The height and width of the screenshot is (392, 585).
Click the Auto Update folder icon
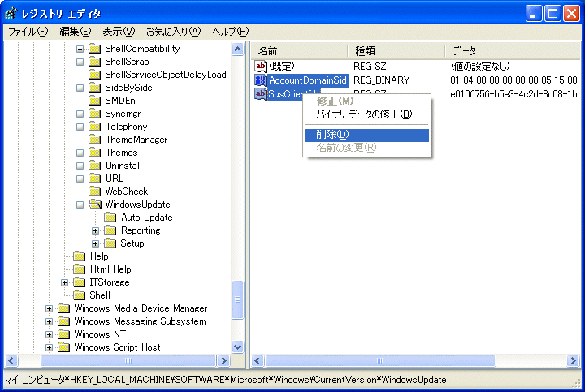[110, 218]
